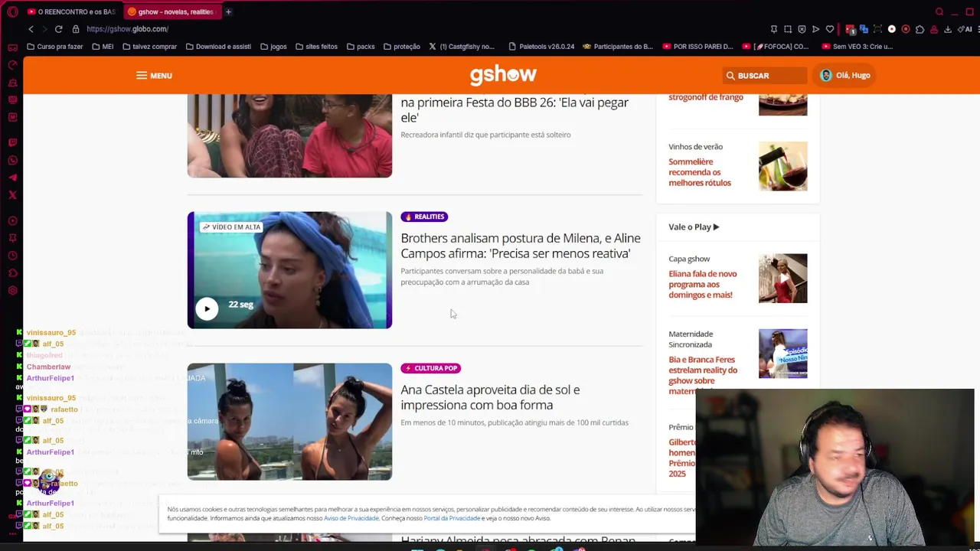980x551 pixels.
Task: Open the proteção bookmark folder
Action: (x=401, y=47)
